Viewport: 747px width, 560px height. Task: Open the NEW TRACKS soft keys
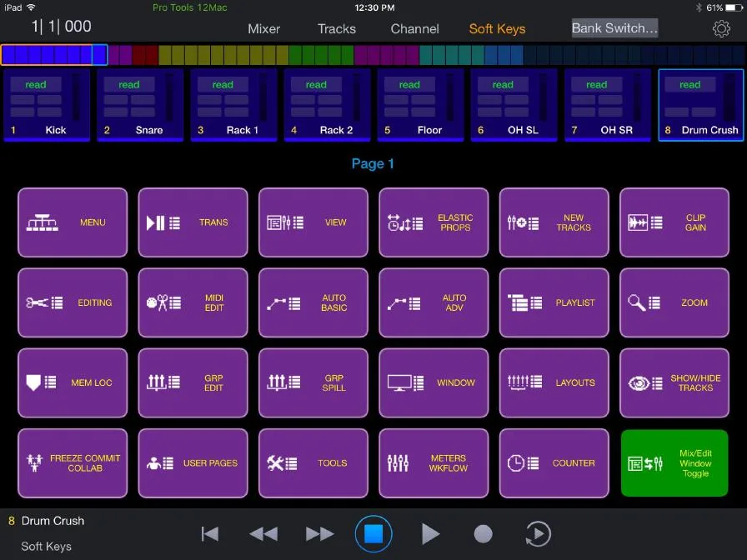554,222
